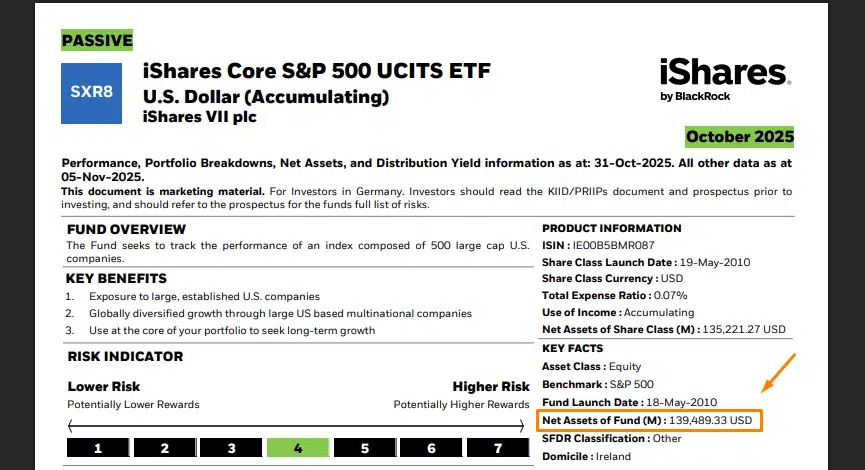Click the iShares by BlackRock logo
This screenshot has width=865, height=470.
(x=724, y=78)
